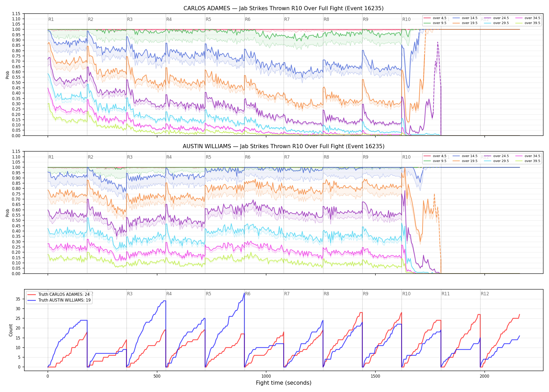Click the R10 round label in the Count chart
549x392 pixels.
pos(406,294)
